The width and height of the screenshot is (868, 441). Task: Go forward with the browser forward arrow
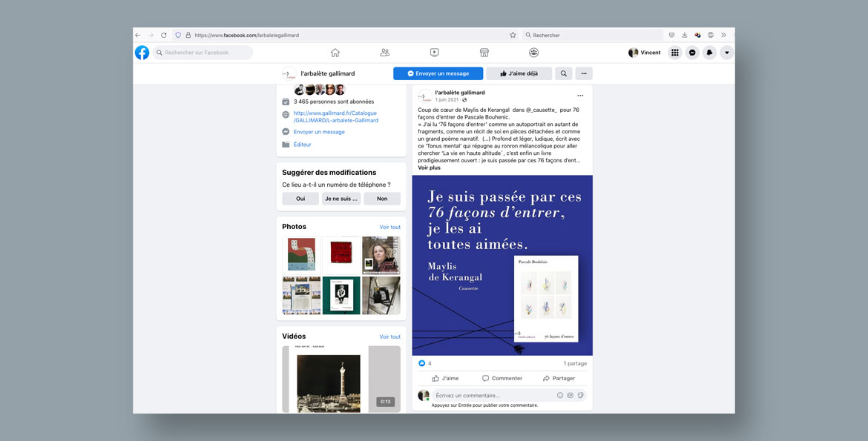pyautogui.click(x=151, y=35)
